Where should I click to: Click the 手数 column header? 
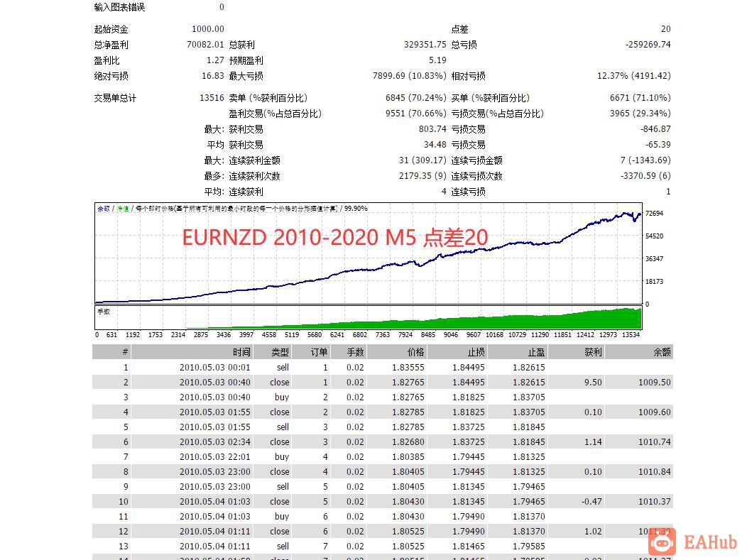(355, 351)
